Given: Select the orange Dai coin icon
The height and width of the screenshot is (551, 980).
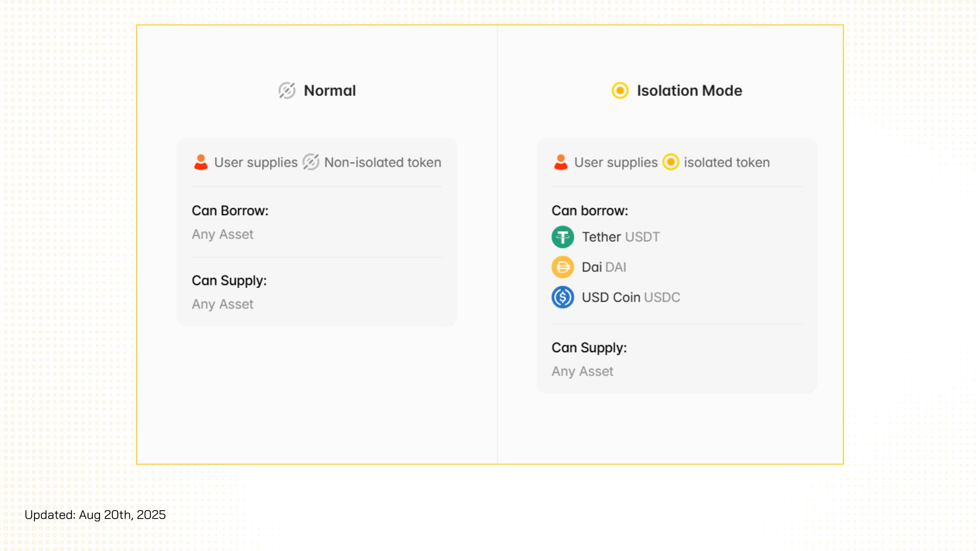Looking at the screenshot, I should (x=563, y=267).
